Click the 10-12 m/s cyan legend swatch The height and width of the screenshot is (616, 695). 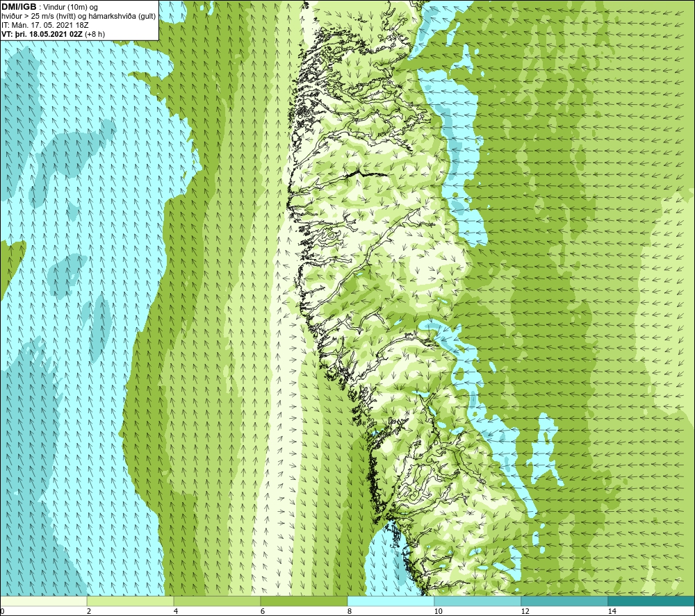tap(478, 601)
